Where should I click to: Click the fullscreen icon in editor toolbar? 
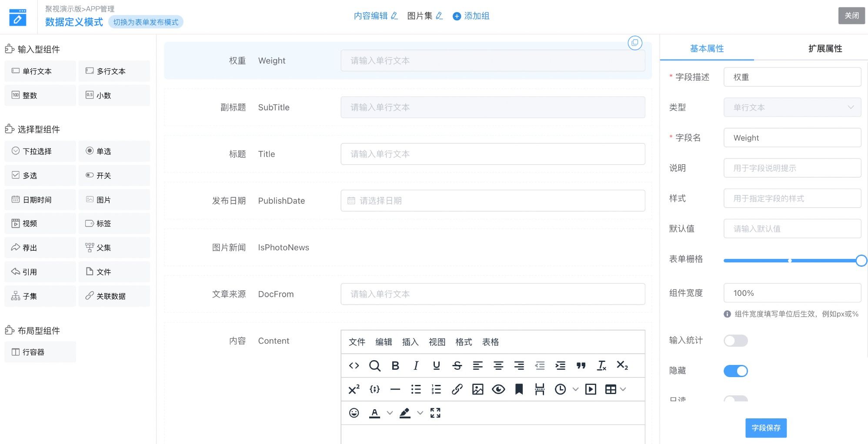(435, 413)
